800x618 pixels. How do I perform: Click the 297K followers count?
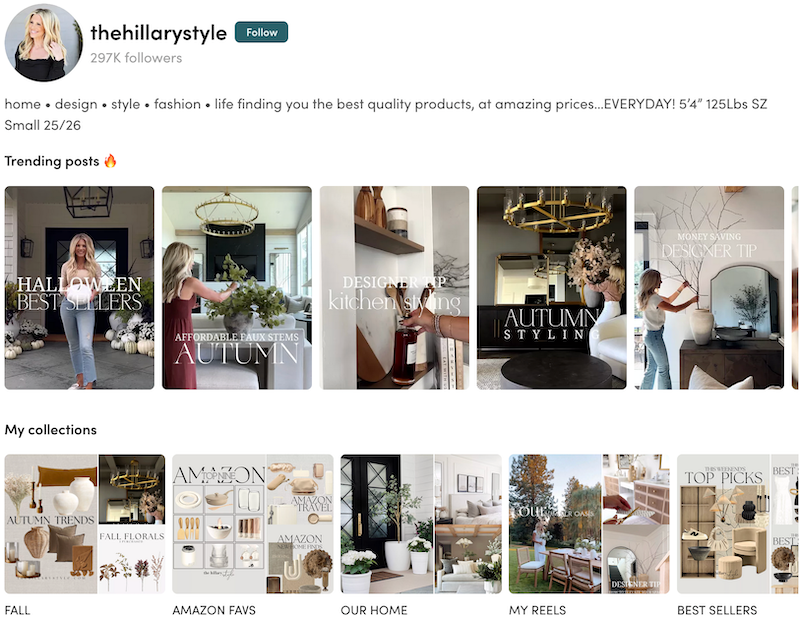tap(136, 58)
